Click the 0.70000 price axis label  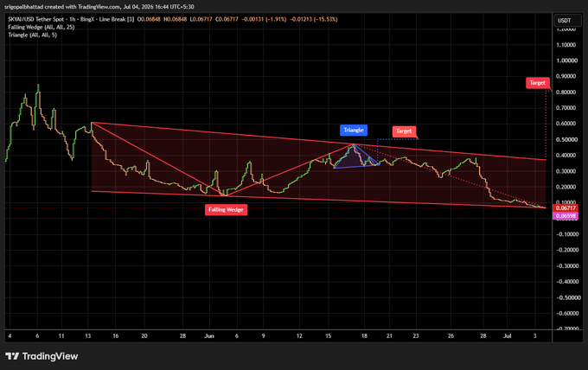(x=566, y=108)
